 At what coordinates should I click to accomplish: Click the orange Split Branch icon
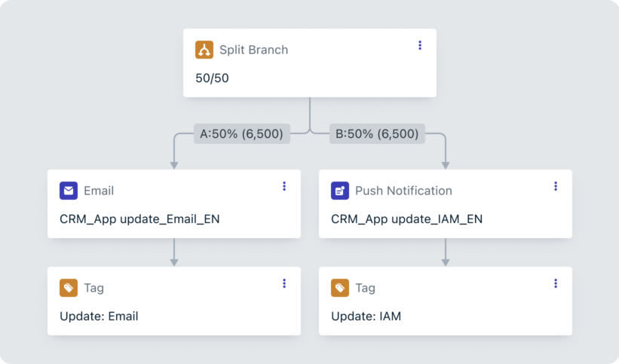[204, 50]
